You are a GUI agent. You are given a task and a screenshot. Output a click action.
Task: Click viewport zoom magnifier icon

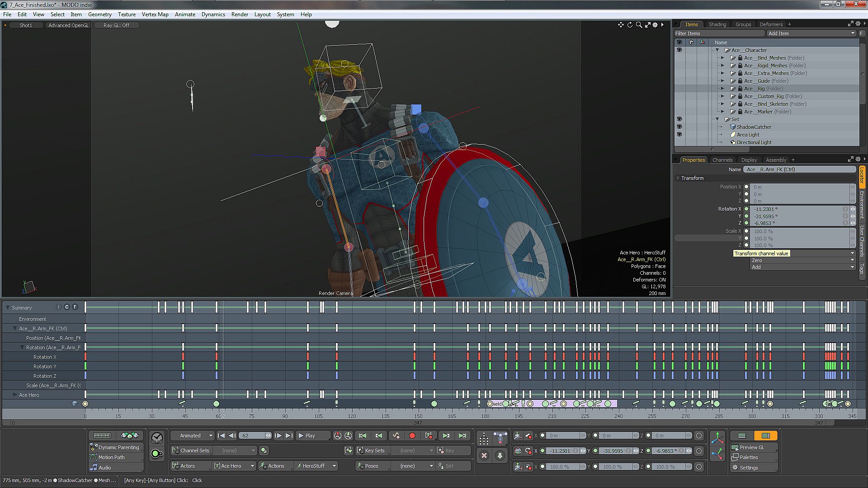pyautogui.click(x=639, y=25)
